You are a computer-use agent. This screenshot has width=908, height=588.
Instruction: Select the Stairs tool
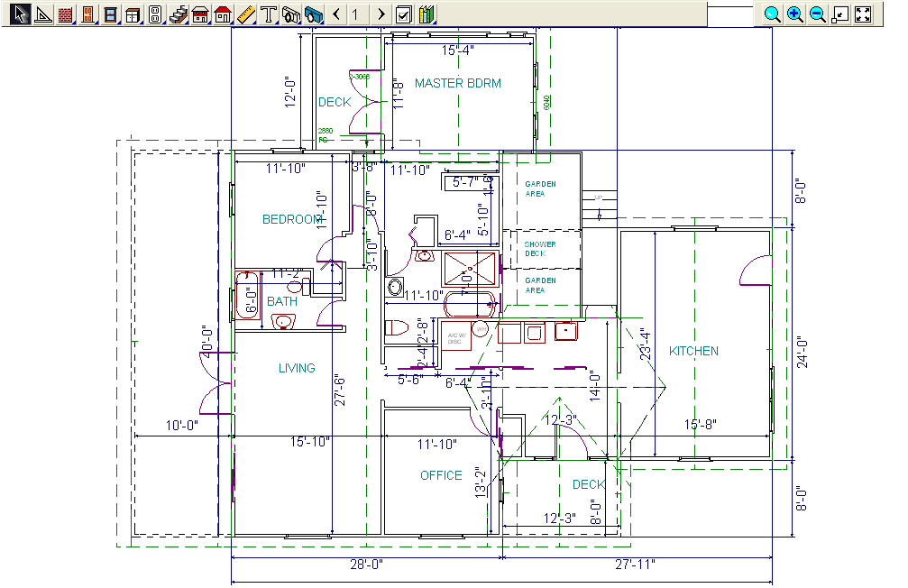click(178, 14)
